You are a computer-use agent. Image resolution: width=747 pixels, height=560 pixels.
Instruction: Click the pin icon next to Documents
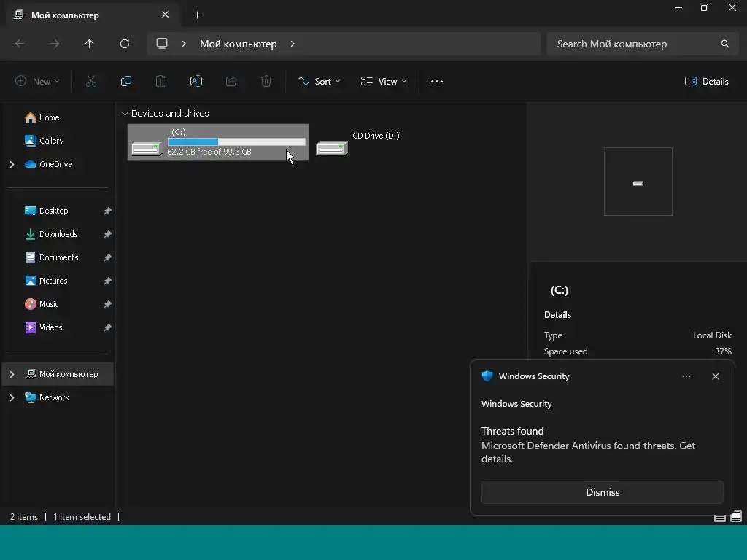[108, 257]
